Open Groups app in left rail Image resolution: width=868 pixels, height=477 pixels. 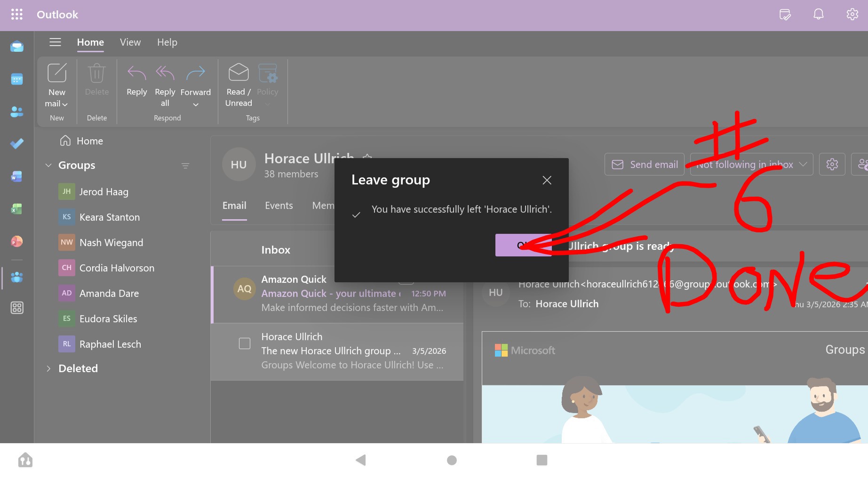point(17,278)
